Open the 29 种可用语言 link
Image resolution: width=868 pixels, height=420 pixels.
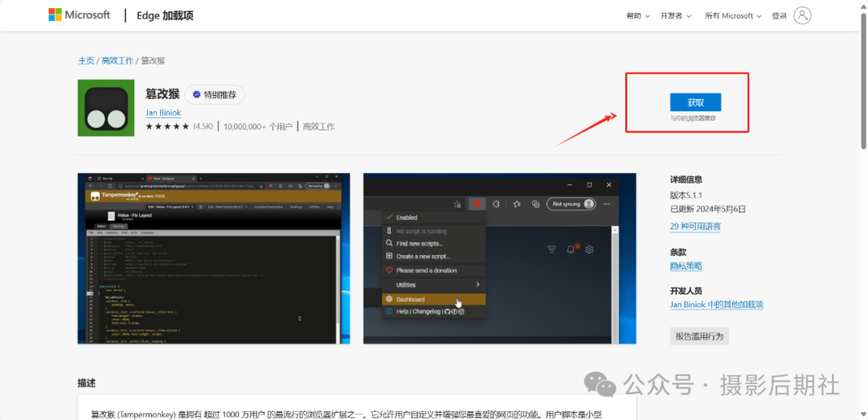(x=695, y=226)
